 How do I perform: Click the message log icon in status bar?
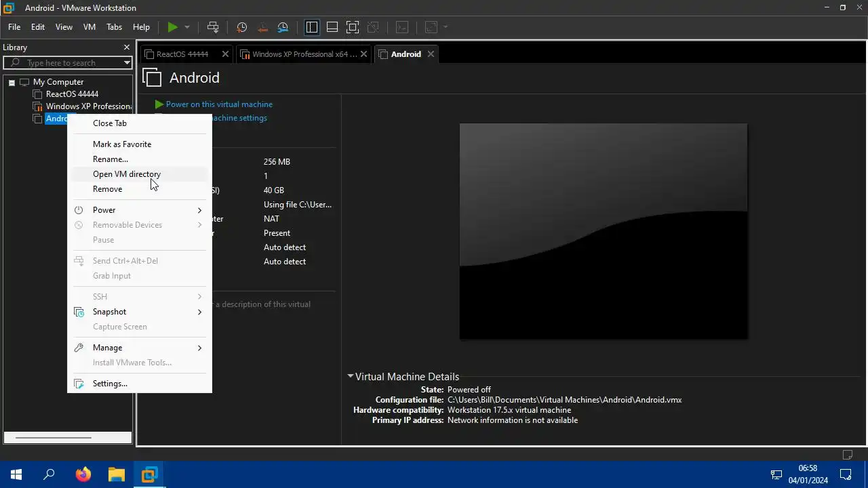(x=847, y=454)
